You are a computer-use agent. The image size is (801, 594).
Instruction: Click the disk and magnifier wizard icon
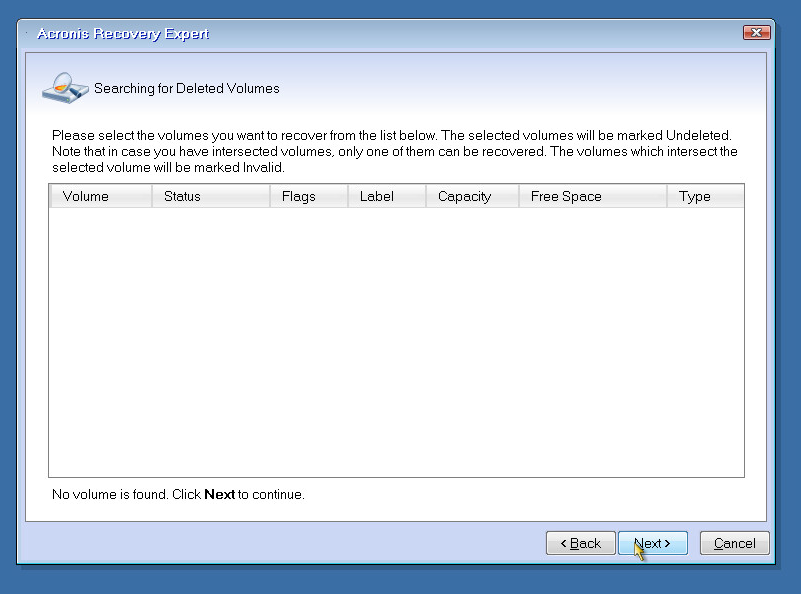coord(64,88)
